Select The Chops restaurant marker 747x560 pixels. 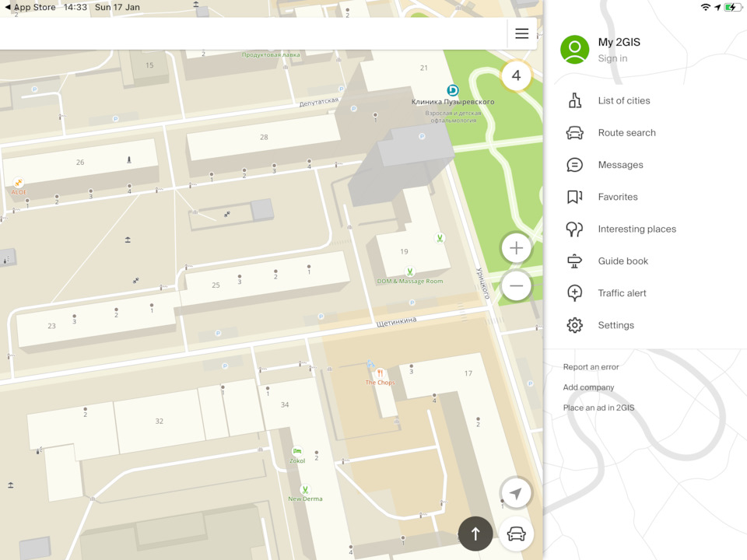pyautogui.click(x=380, y=373)
